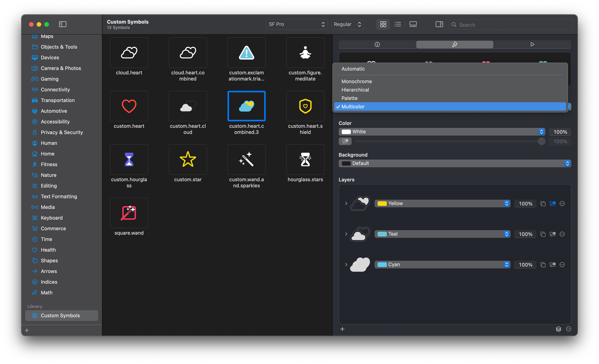This screenshot has width=599, height=364.
Task: Select the custom.star symbol thumbnail
Action: click(x=188, y=159)
